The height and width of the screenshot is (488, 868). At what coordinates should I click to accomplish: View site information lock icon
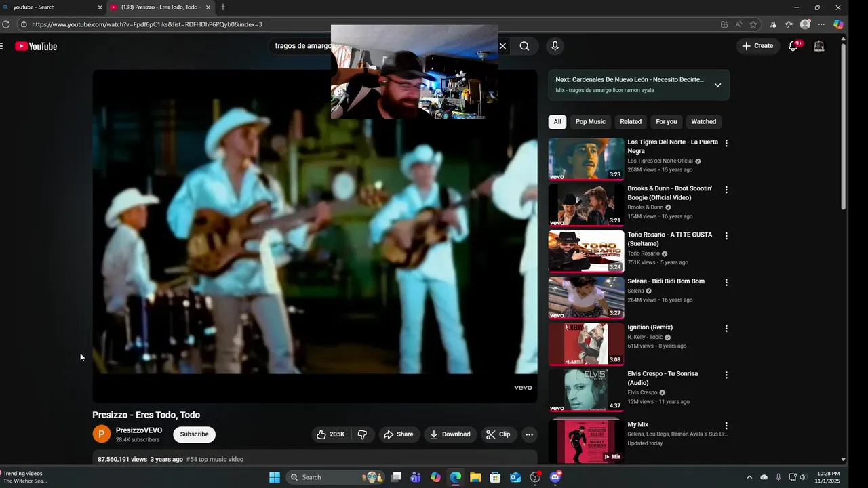(x=23, y=24)
